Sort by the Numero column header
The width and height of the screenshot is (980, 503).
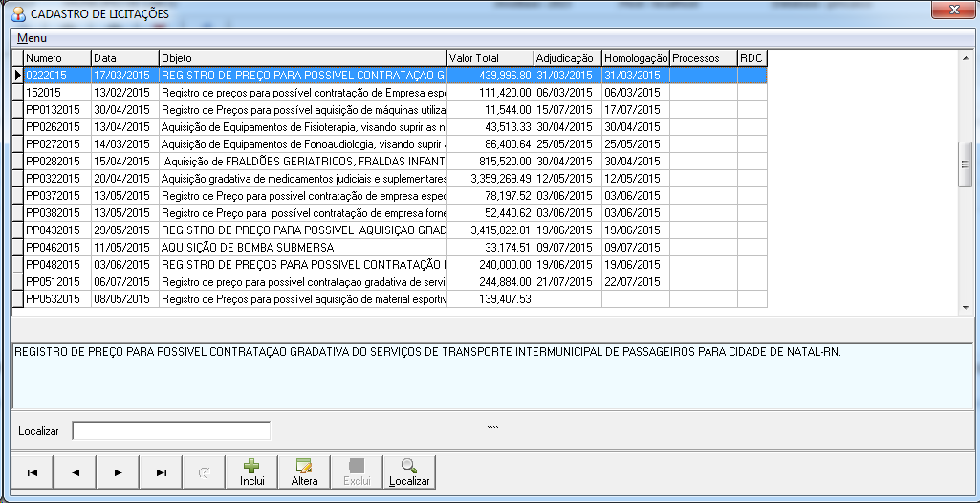pos(57,58)
